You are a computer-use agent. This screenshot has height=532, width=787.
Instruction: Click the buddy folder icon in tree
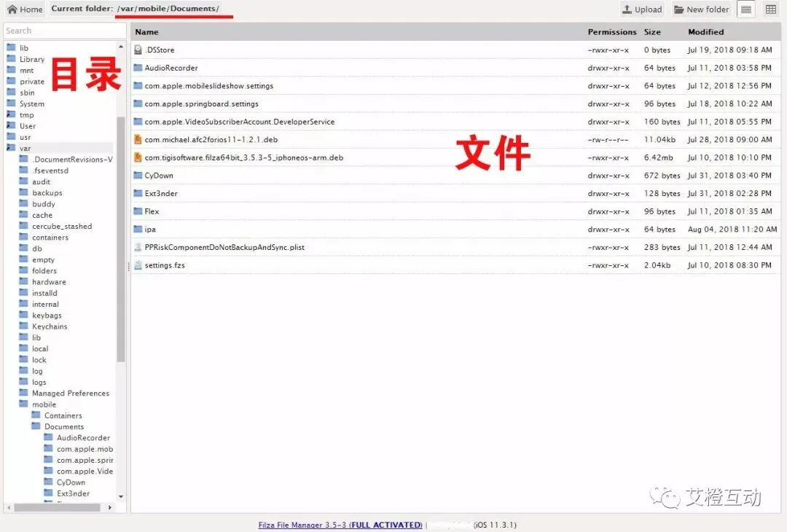click(23, 204)
